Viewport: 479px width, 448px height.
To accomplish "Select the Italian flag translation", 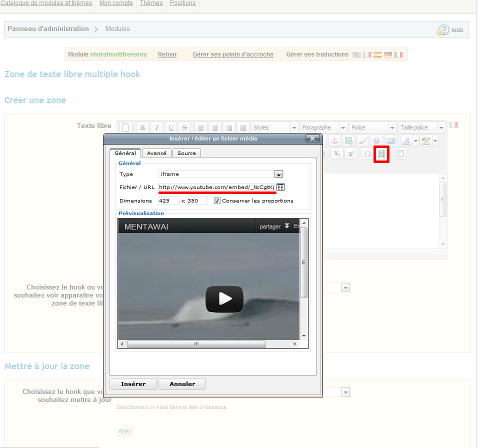I will click(398, 54).
